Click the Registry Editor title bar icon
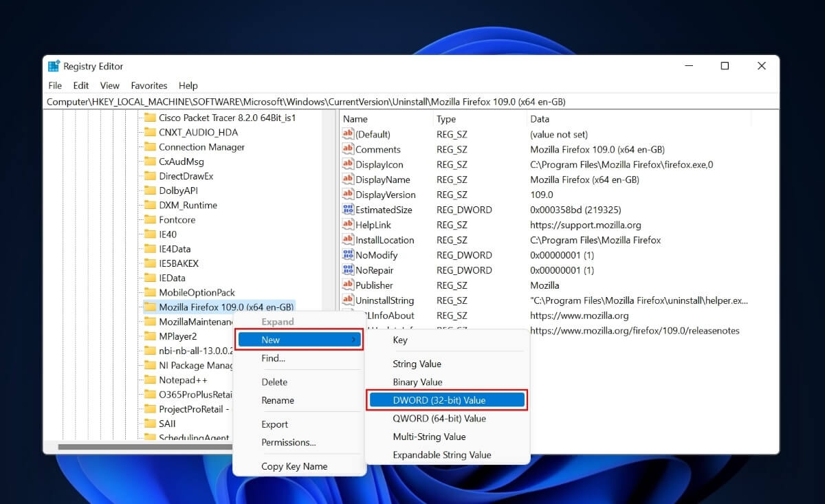The width and height of the screenshot is (825, 504). [54, 65]
